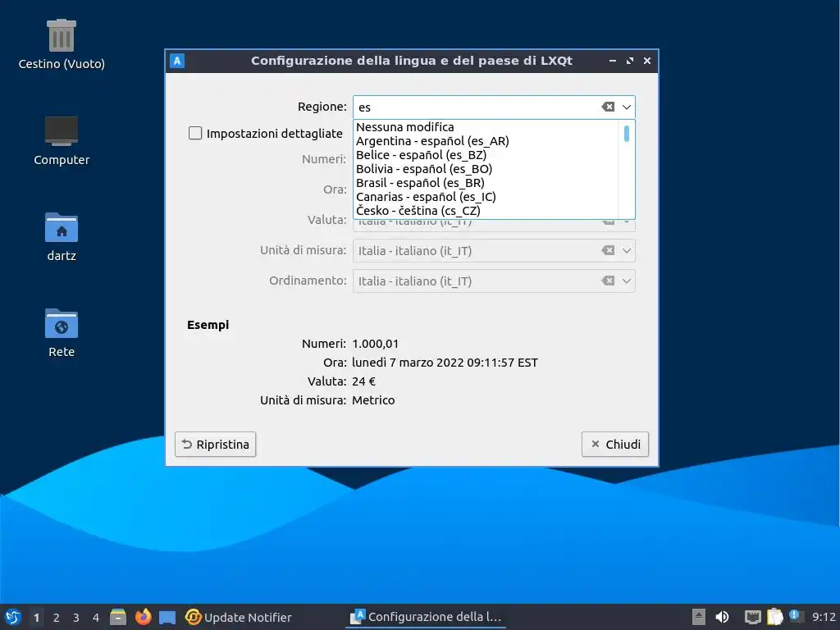This screenshot has width=840, height=630.
Task: Select the Cestino (Vuoto) desktop icon
Action: [62, 44]
